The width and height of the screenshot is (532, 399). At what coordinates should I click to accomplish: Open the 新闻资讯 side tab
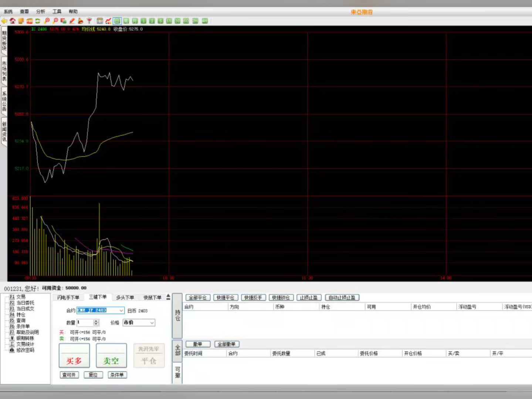(x=4, y=132)
